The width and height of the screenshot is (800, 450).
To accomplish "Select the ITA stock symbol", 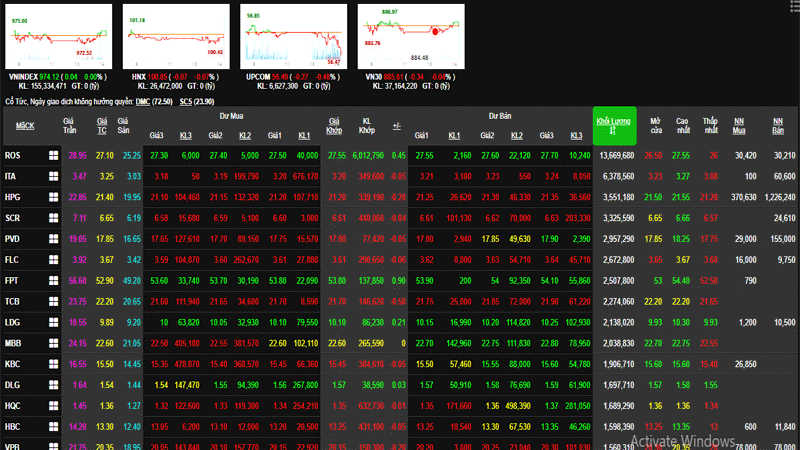I will click(x=11, y=177).
